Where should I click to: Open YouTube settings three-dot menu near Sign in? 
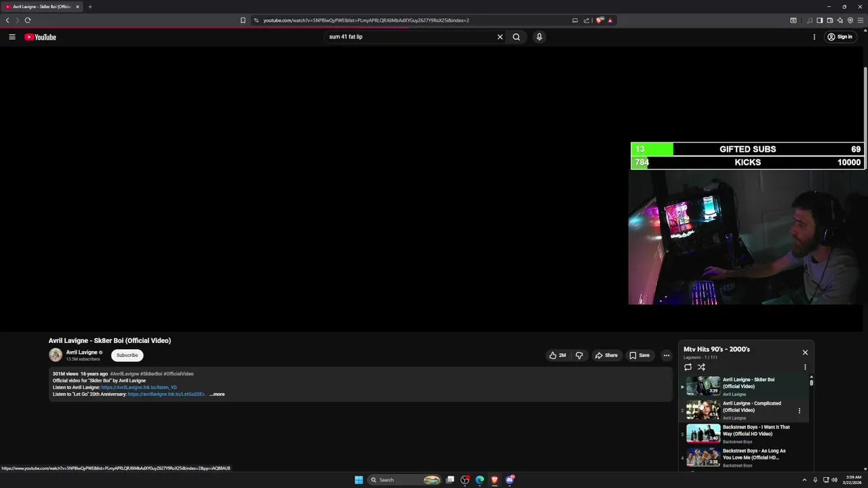tap(814, 37)
